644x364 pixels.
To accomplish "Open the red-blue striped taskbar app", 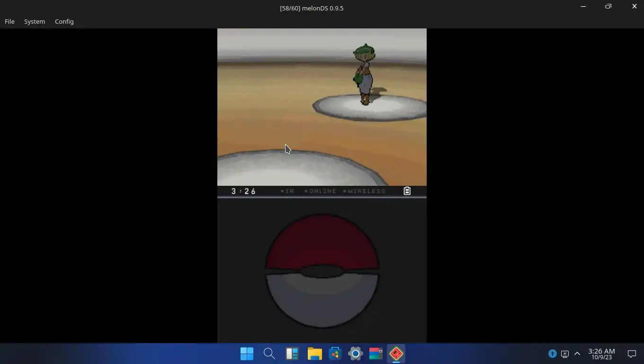I will (x=376, y=354).
